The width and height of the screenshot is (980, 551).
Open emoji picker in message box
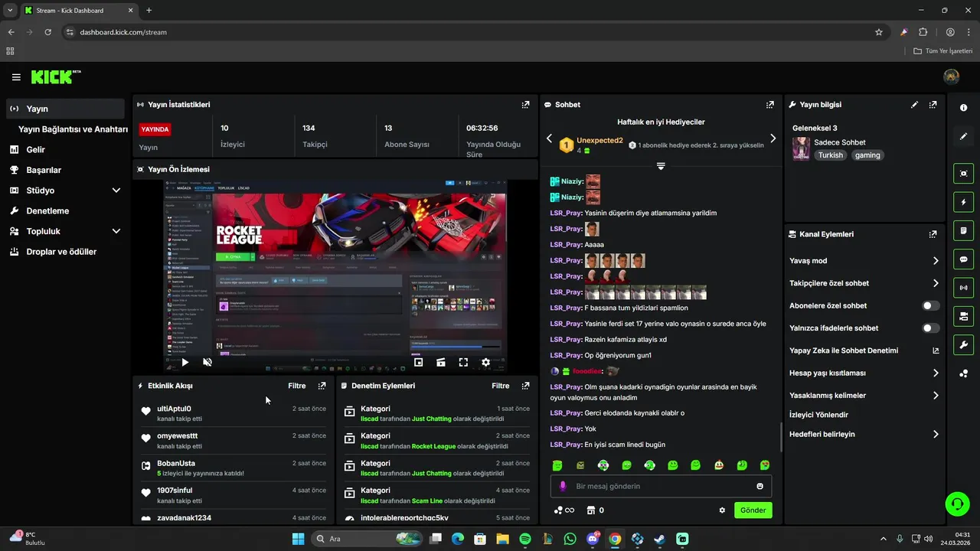click(759, 486)
